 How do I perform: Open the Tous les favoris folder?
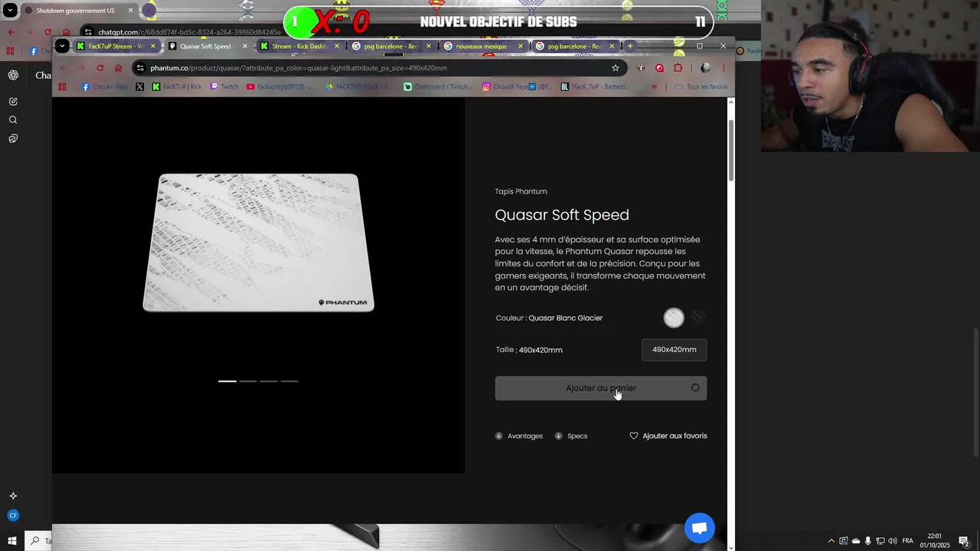point(701,86)
